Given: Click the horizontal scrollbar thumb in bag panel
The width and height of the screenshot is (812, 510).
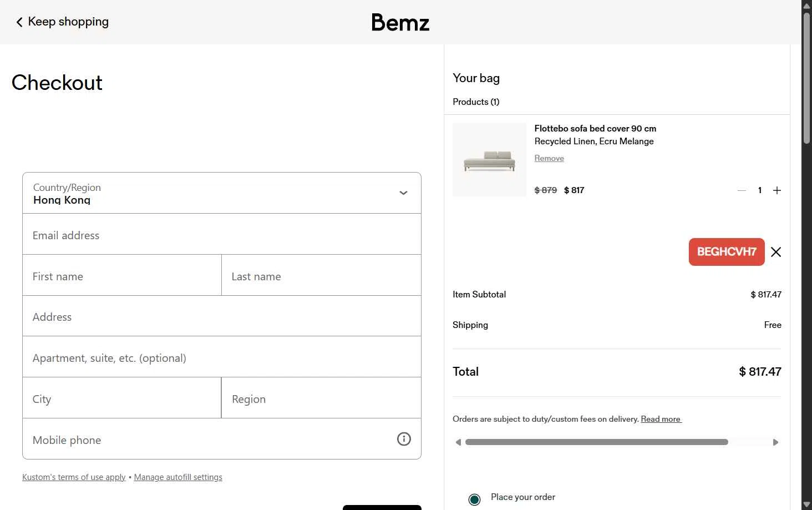Looking at the screenshot, I should tap(597, 442).
